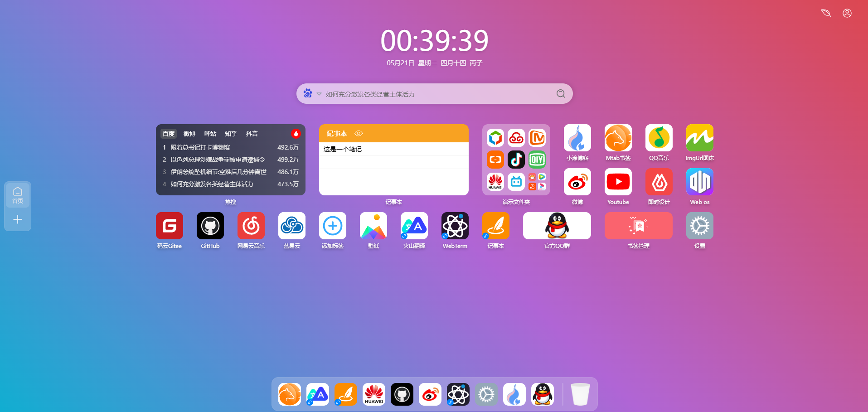Image resolution: width=868 pixels, height=412 pixels.
Task: Open the 码云Gitee app icon
Action: pyautogui.click(x=169, y=226)
